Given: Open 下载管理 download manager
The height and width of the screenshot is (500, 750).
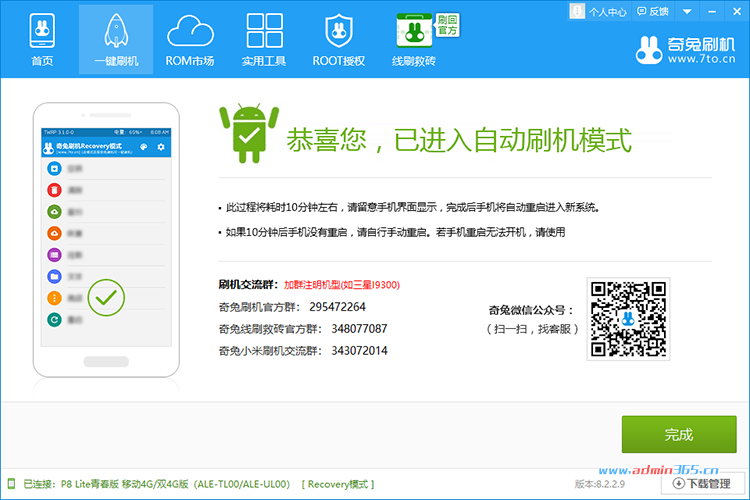Looking at the screenshot, I should point(703,483).
